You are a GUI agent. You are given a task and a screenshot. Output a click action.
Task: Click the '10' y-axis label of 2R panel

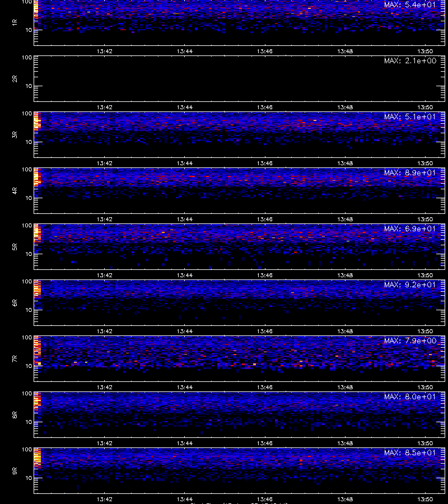click(29, 86)
